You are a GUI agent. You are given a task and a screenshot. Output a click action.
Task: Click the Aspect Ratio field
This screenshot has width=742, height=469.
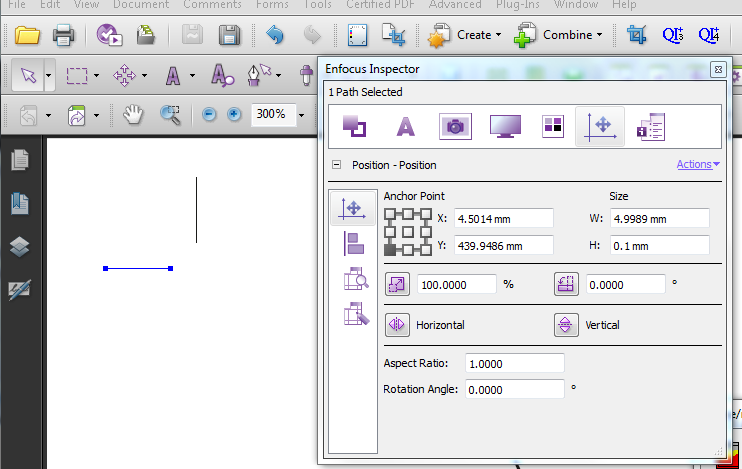click(x=514, y=363)
